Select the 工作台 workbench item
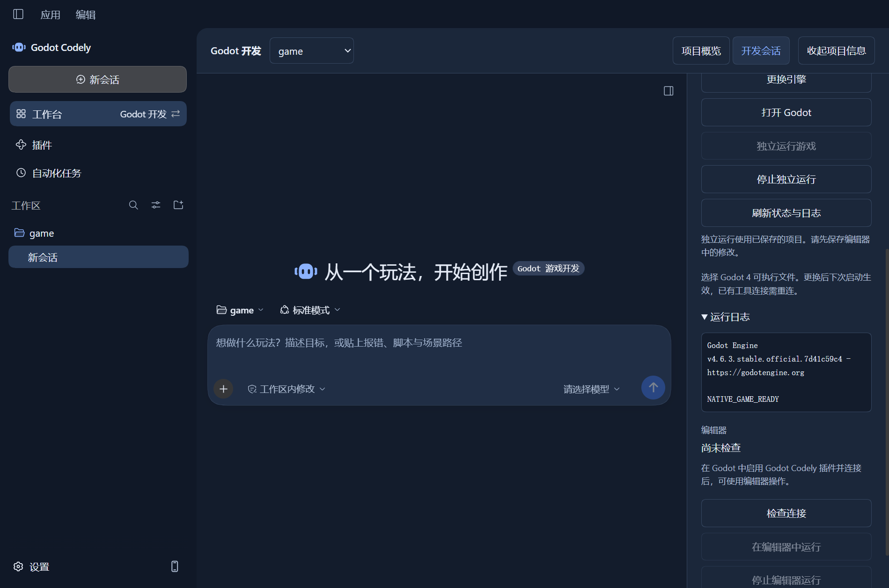 point(98,114)
